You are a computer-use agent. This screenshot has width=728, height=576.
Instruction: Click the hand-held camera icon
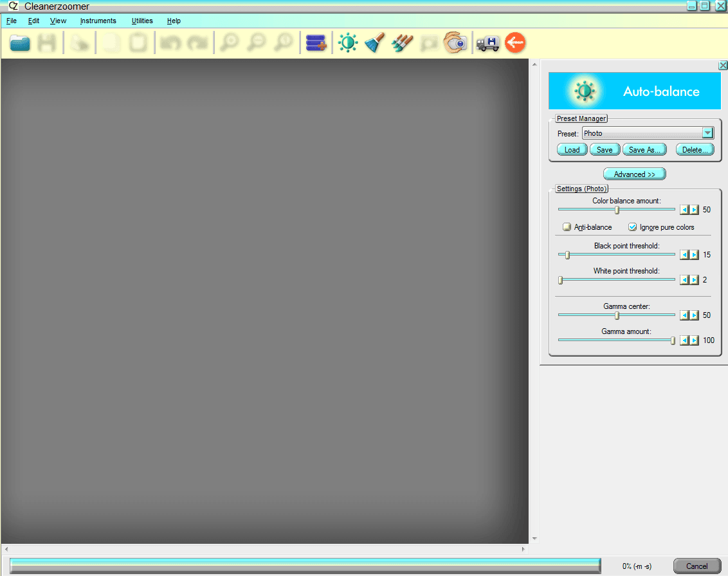coord(455,43)
